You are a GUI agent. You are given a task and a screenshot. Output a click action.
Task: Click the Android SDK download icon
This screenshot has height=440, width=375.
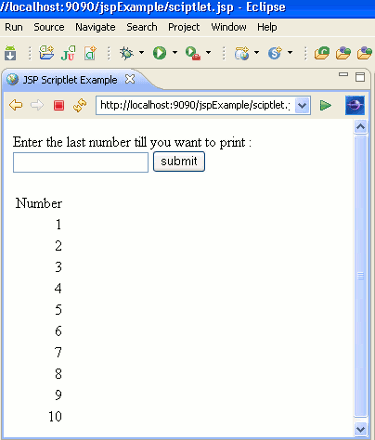point(10,53)
